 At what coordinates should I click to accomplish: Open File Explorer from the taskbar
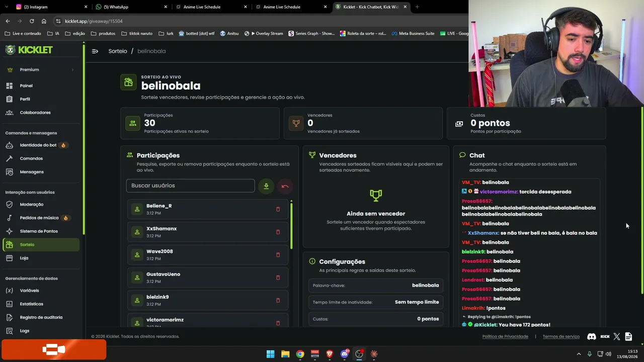coord(285,354)
